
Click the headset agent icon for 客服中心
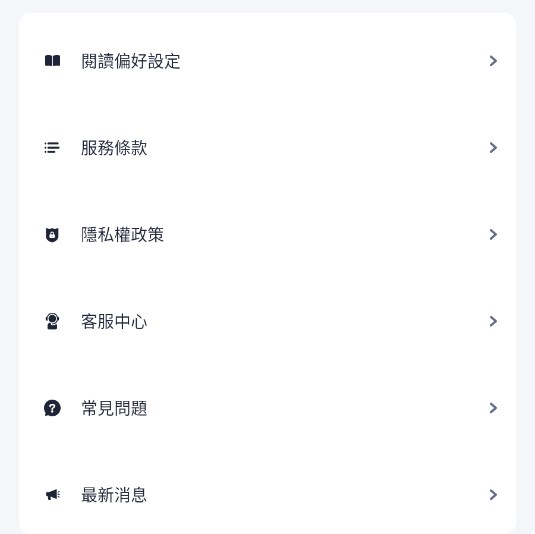[x=52, y=321]
